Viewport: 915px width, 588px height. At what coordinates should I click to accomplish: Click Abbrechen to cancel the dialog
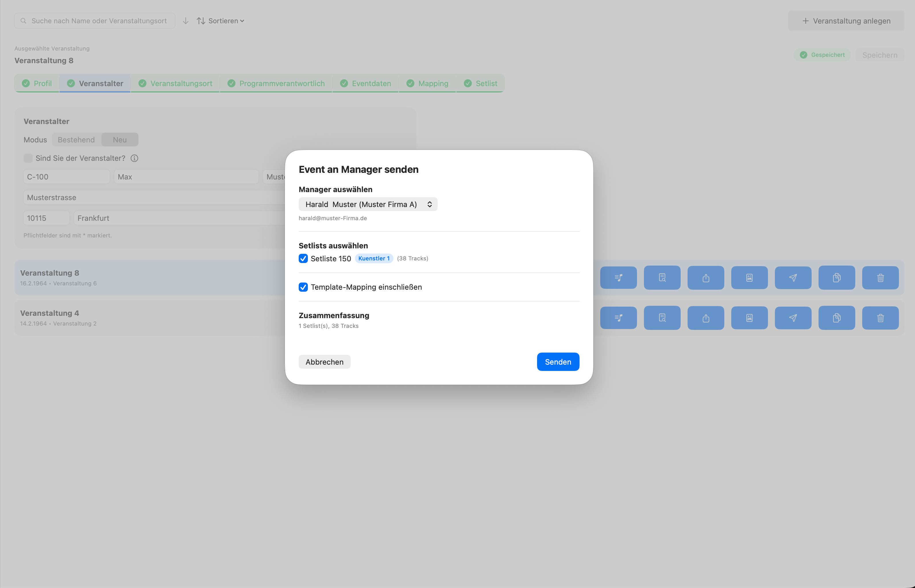click(324, 361)
